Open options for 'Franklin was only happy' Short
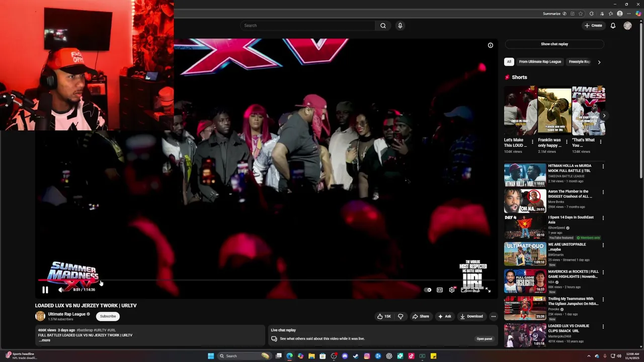This screenshot has height=362, width=644. [x=567, y=142]
